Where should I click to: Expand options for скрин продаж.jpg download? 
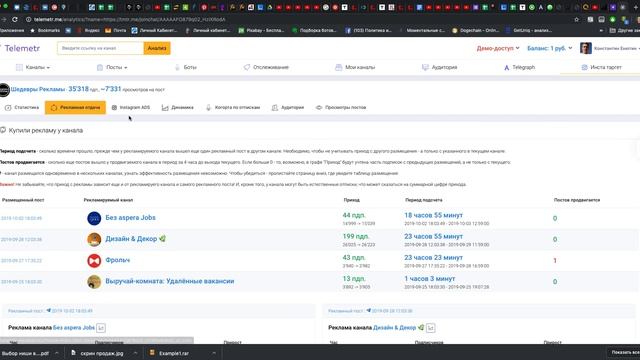pyautogui.click(x=135, y=353)
